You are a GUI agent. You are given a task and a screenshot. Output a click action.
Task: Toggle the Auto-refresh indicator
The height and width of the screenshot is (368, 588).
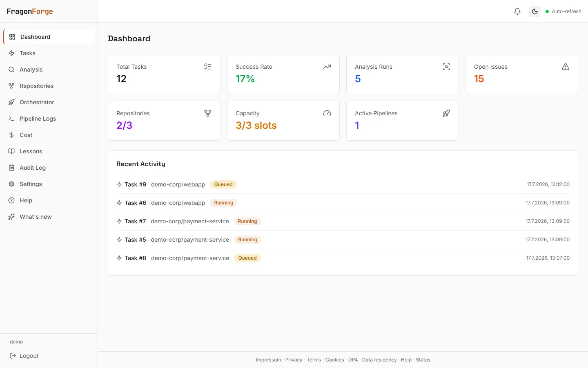[x=563, y=11]
